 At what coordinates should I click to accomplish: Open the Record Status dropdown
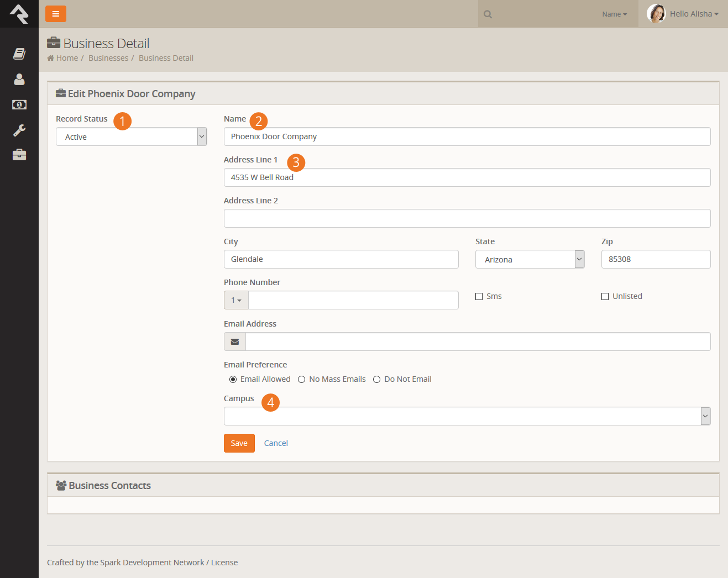point(131,137)
